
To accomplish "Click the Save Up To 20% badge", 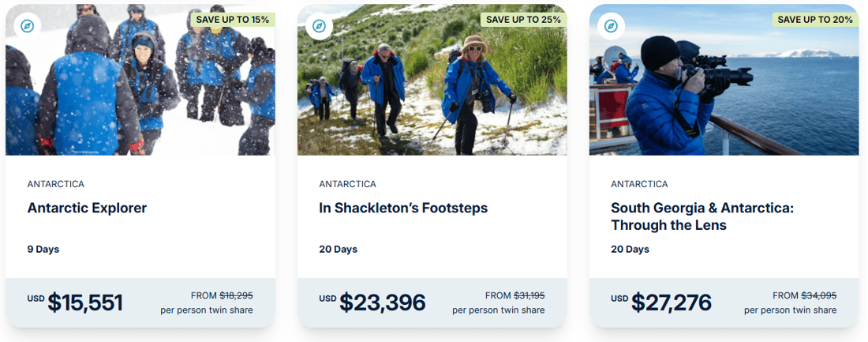I will click(815, 19).
